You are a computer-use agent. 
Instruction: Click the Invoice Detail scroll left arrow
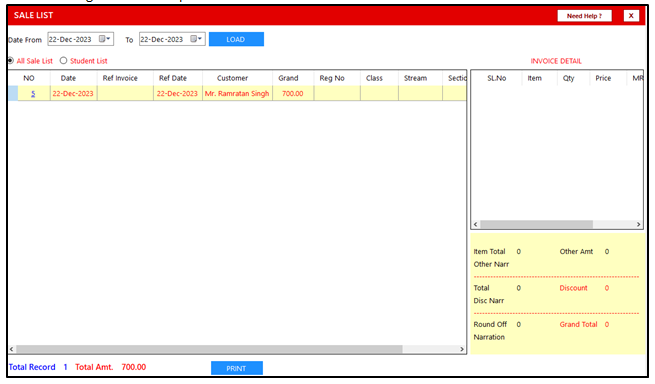[475, 224]
